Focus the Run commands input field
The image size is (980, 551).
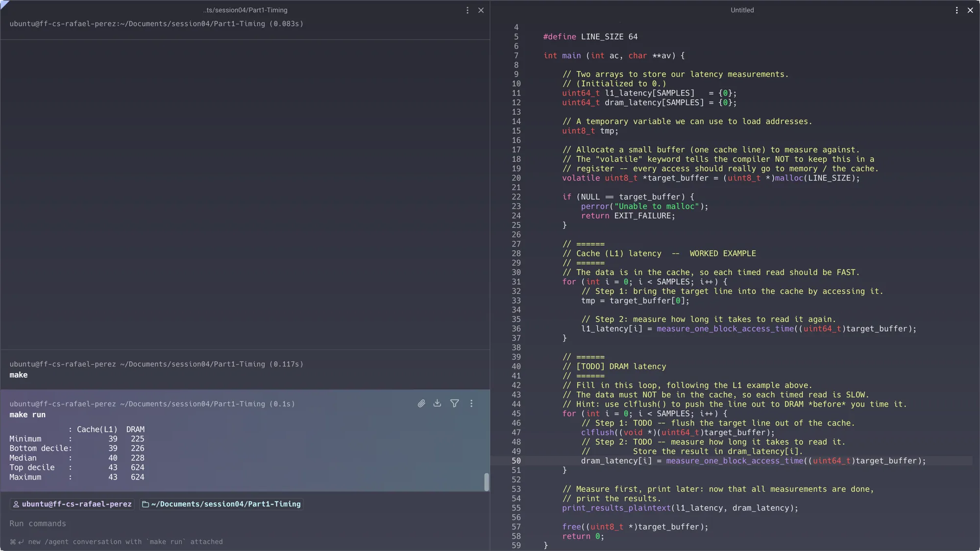pyautogui.click(x=245, y=524)
